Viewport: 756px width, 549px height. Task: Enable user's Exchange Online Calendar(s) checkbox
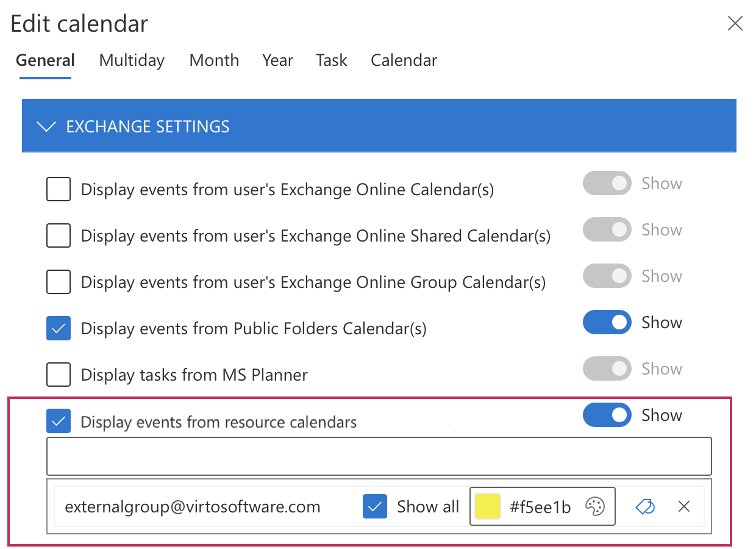tap(59, 190)
